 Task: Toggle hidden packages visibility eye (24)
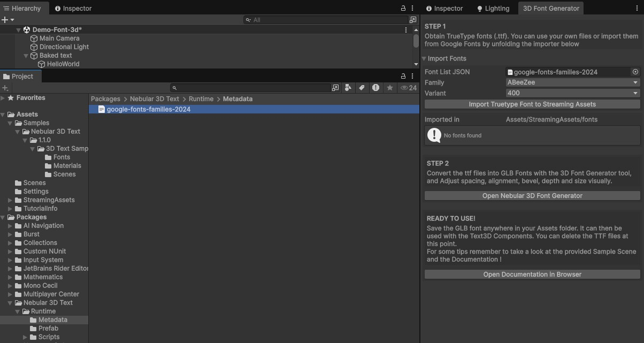click(x=409, y=88)
